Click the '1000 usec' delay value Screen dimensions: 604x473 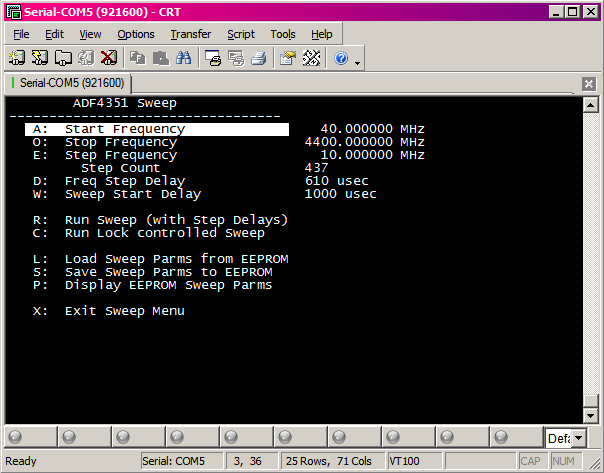point(341,194)
